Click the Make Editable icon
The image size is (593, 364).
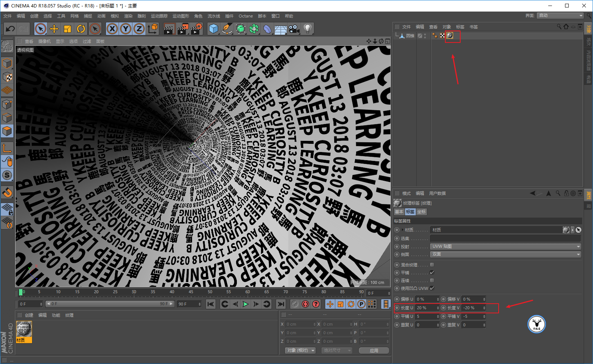pyautogui.click(x=7, y=47)
